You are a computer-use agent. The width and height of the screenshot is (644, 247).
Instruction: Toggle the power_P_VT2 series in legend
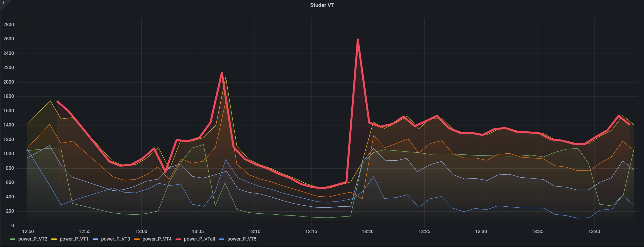point(33,239)
